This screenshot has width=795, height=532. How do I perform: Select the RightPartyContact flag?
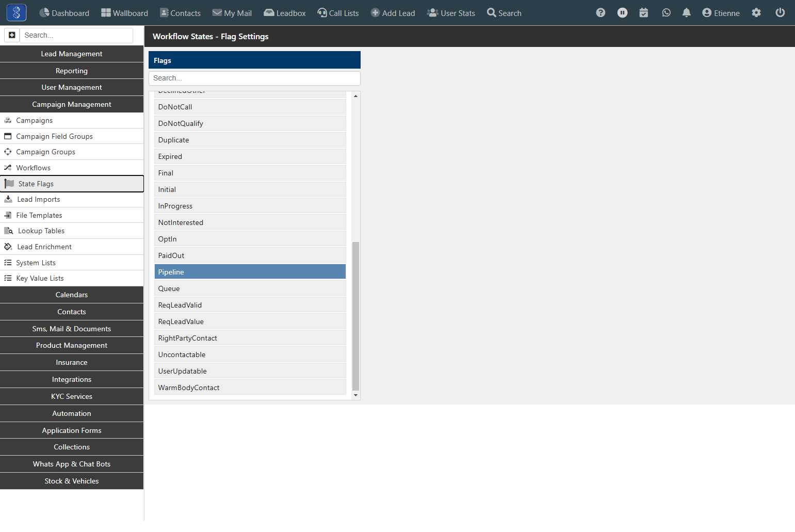250,338
